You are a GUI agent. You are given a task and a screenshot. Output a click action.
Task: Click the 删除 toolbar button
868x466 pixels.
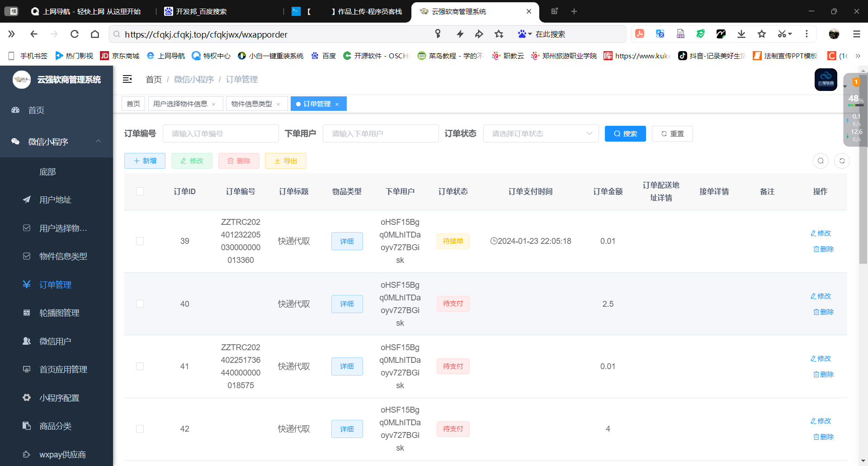239,161
